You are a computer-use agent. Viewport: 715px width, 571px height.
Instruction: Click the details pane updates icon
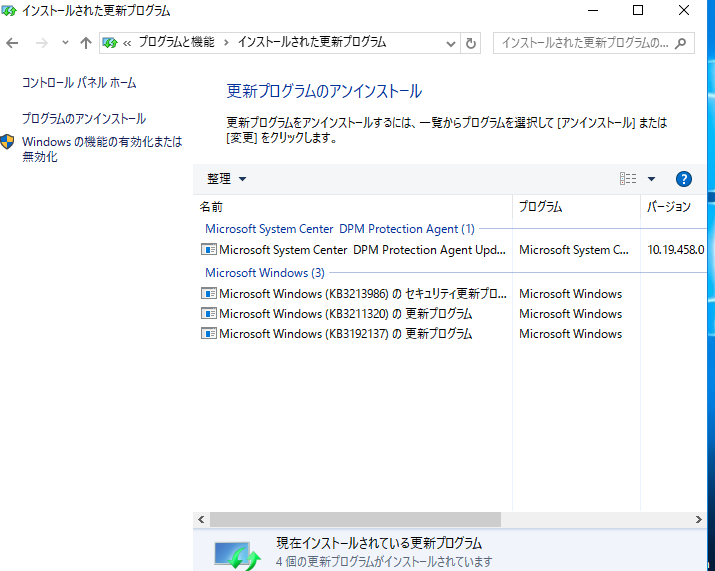[x=238, y=555]
